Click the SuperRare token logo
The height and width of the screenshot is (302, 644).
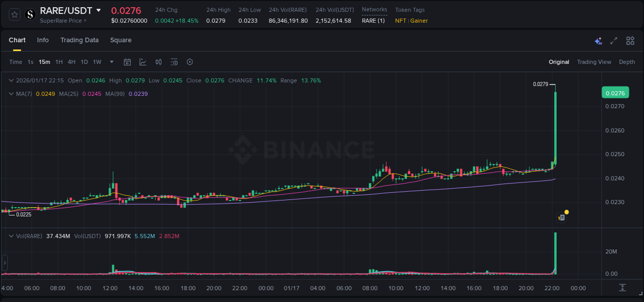pyautogui.click(x=30, y=14)
